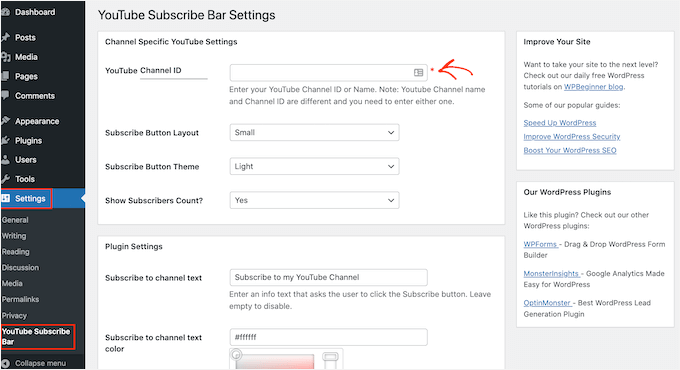680x370 pixels.
Task: Click the Dashboard gauge icon
Action: (x=5, y=12)
